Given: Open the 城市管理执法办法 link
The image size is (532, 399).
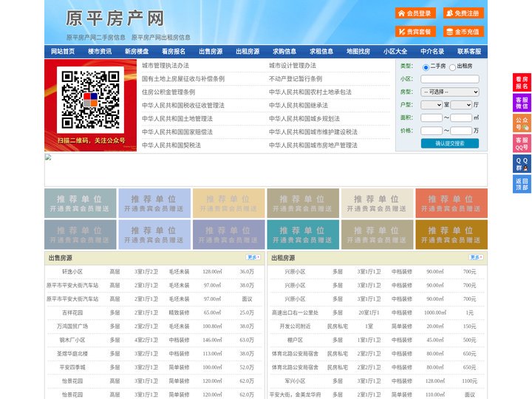Looking at the screenshot, I should tap(166, 66).
